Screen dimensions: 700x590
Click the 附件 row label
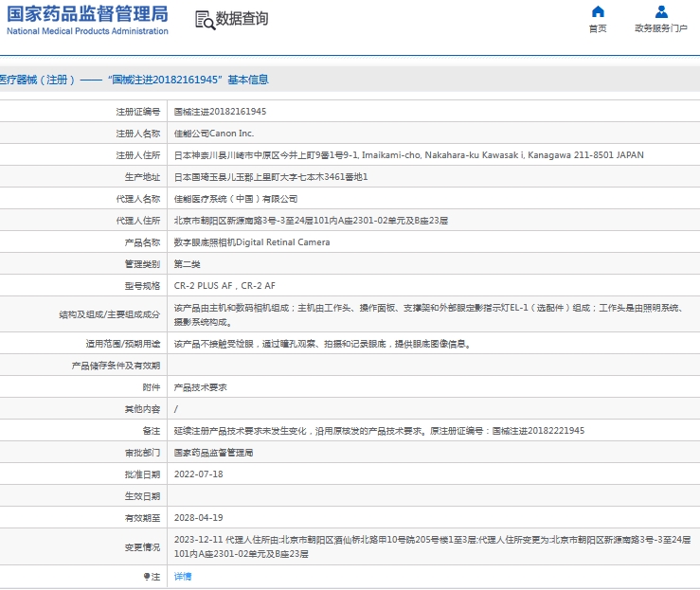click(x=152, y=387)
